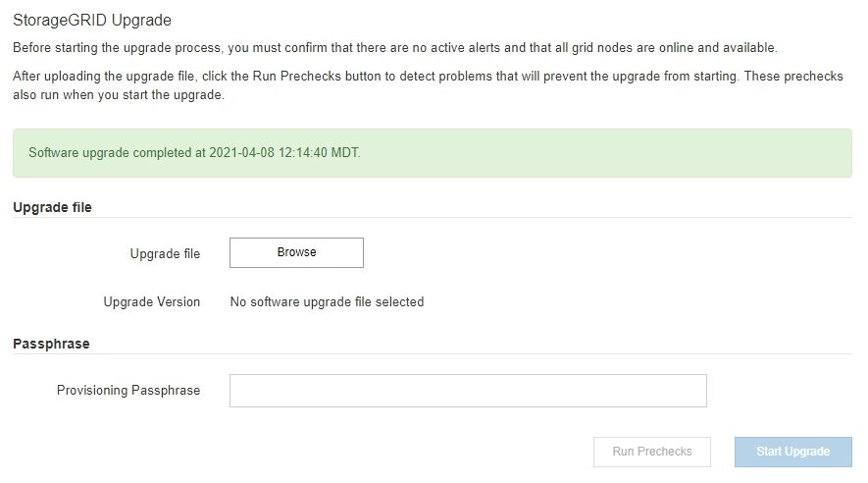Click the Upgrade Version field label
This screenshot has height=483, width=868.
click(x=152, y=302)
